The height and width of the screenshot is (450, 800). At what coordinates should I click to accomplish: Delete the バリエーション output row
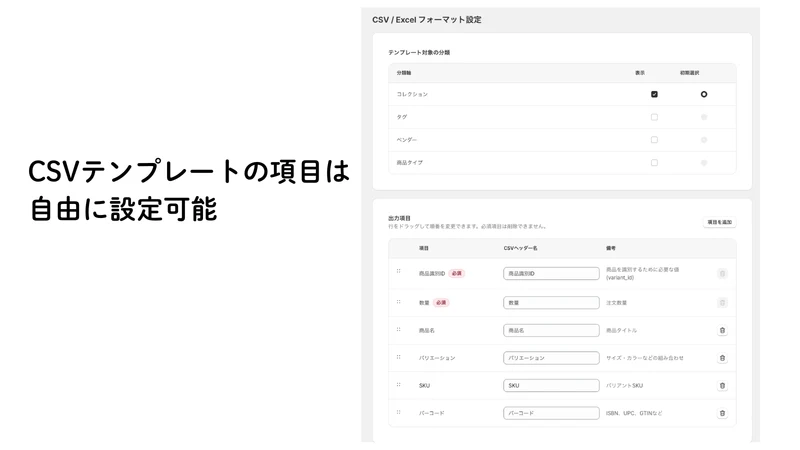[x=722, y=358]
